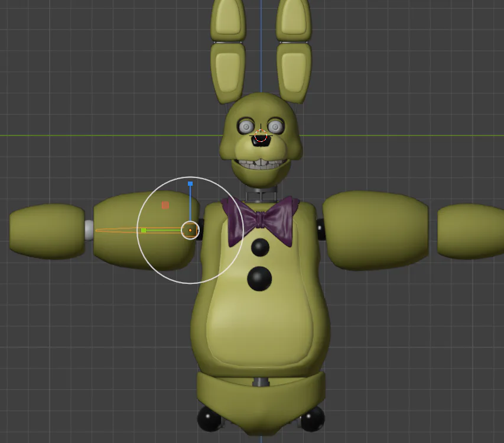Select the lower segment of the left ear
504x443 pixels.
(228, 73)
